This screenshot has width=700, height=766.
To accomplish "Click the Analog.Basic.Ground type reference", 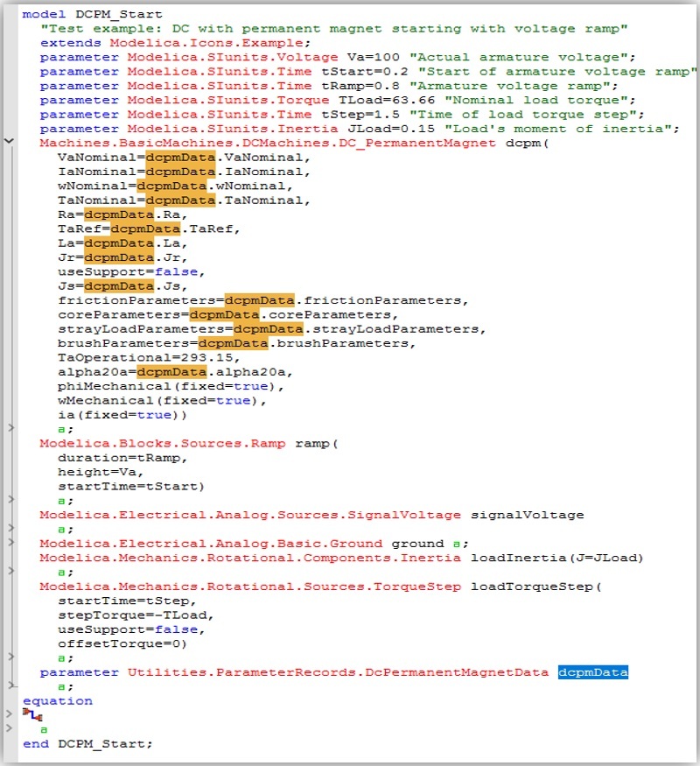I will (x=211, y=544).
